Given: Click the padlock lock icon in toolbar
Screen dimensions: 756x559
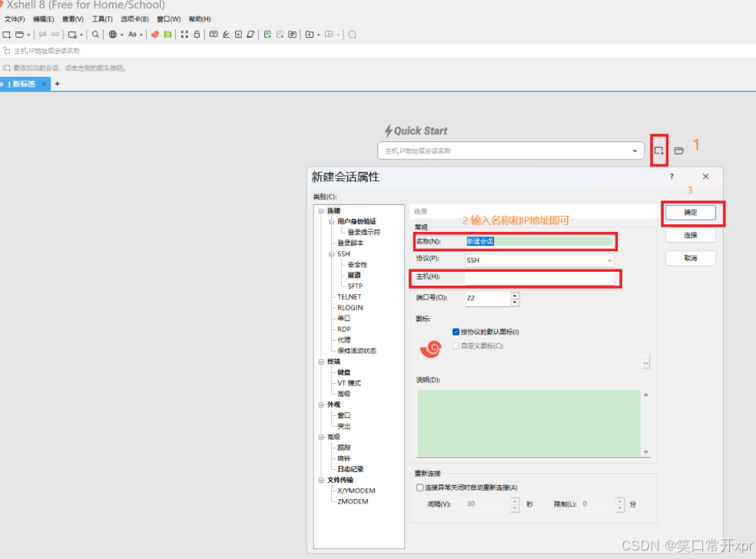Looking at the screenshot, I should click(197, 35).
